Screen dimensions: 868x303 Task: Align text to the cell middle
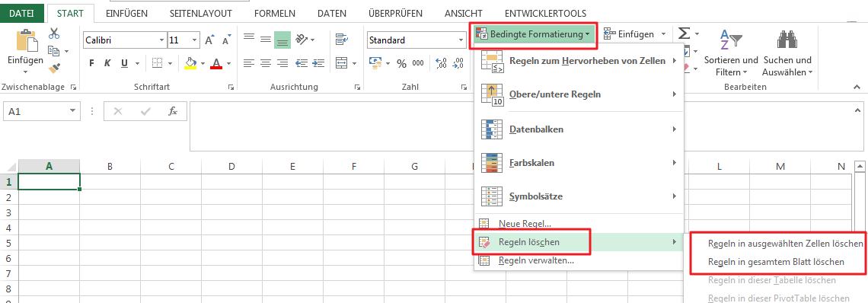tap(266, 40)
